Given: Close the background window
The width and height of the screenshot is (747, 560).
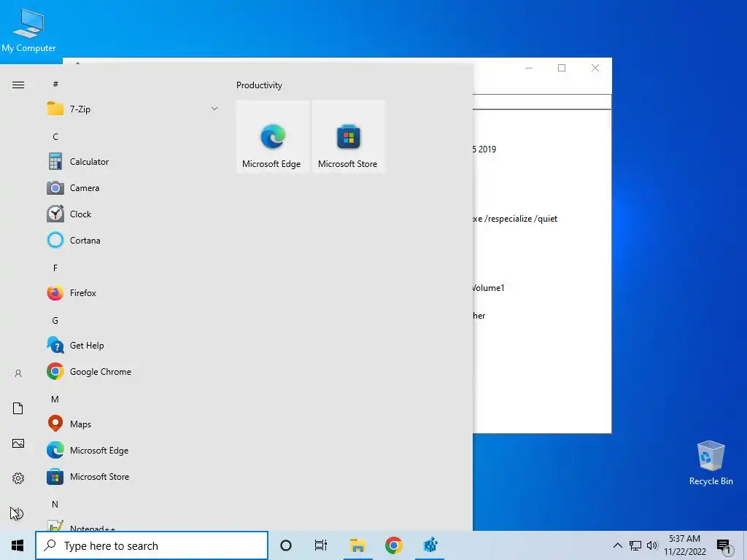Looking at the screenshot, I should [595, 68].
